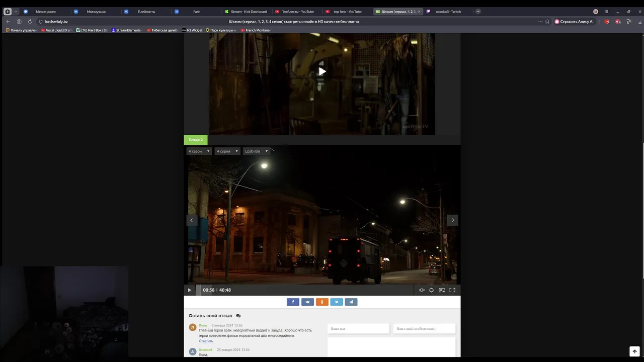The image size is (644, 362).
Task: Switch to Мессенджер browser tab
Action: 45,12
